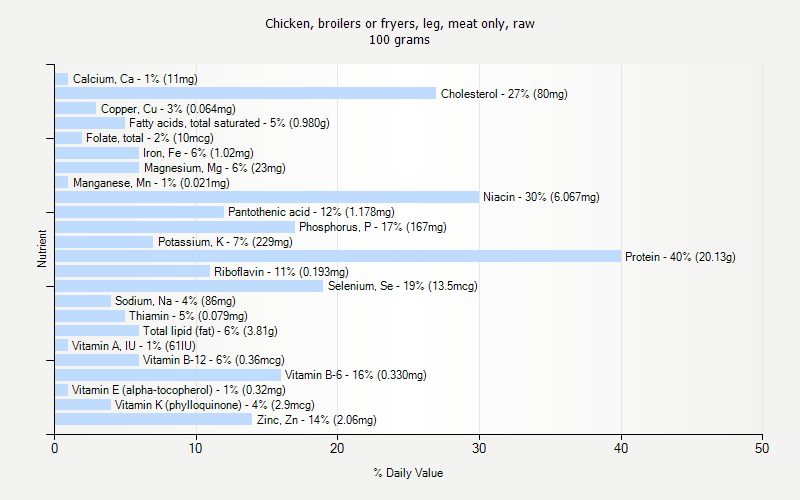Select the Phosphorus, P bar
Image resolution: width=800 pixels, height=500 pixels.
coord(175,227)
